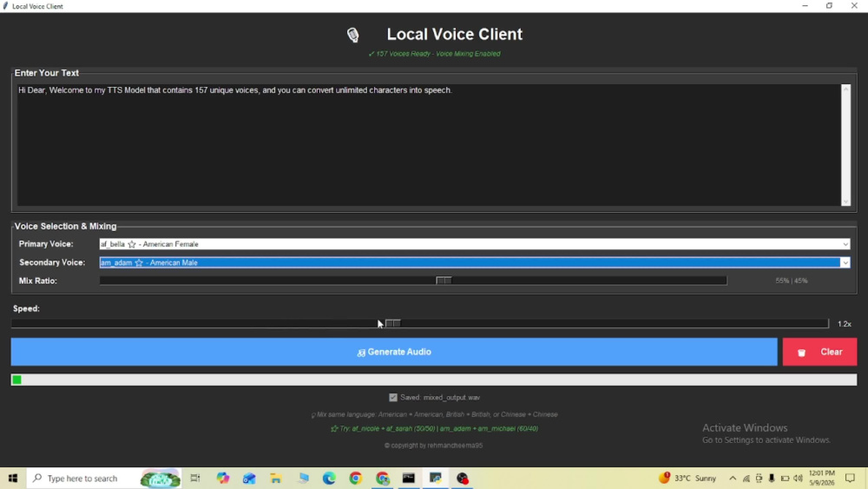The image size is (868, 489).
Task: Open the Windows Start menu
Action: point(13,478)
